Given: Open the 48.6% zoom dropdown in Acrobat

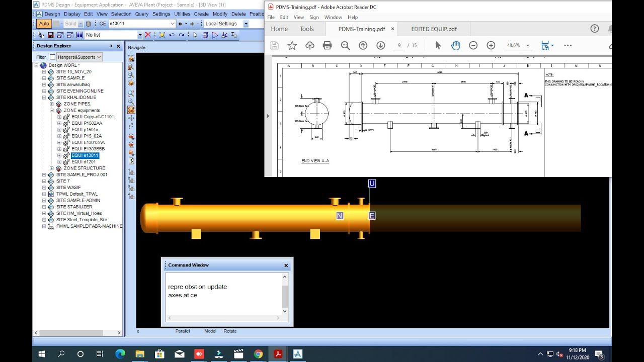Looking at the screenshot, I should pos(527,45).
